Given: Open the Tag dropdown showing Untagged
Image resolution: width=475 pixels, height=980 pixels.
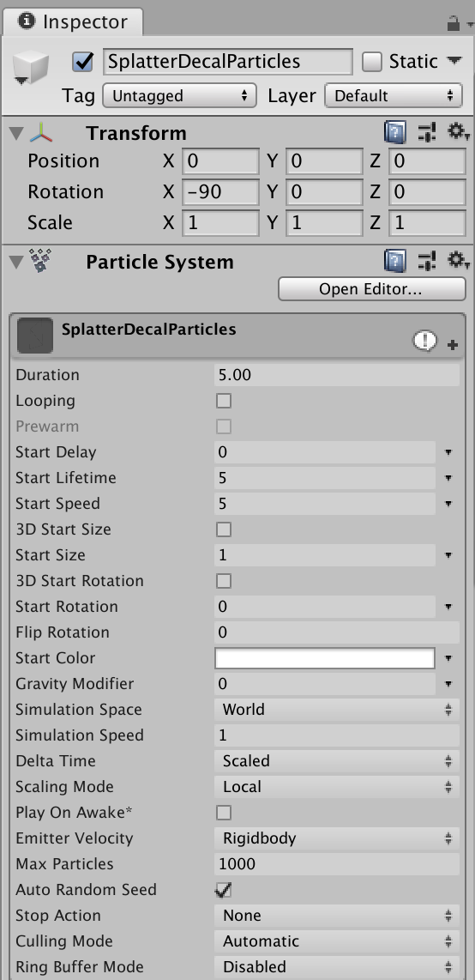Looking at the screenshot, I should pyautogui.click(x=179, y=95).
